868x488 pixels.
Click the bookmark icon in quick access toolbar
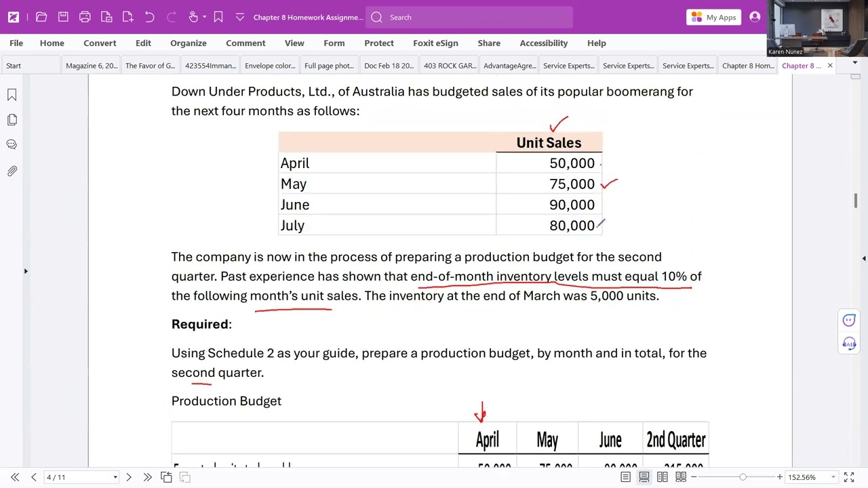point(218,17)
